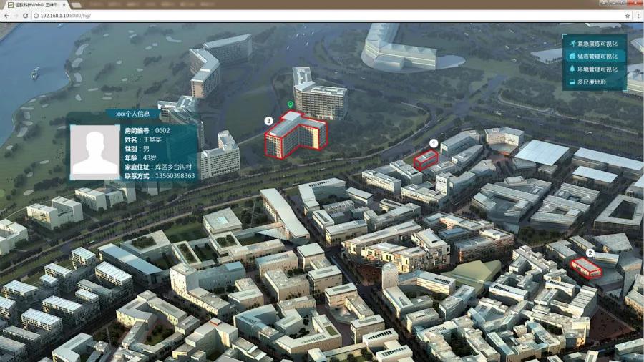
Task: Click the person avatar placeholder in info card
Action: point(95,152)
